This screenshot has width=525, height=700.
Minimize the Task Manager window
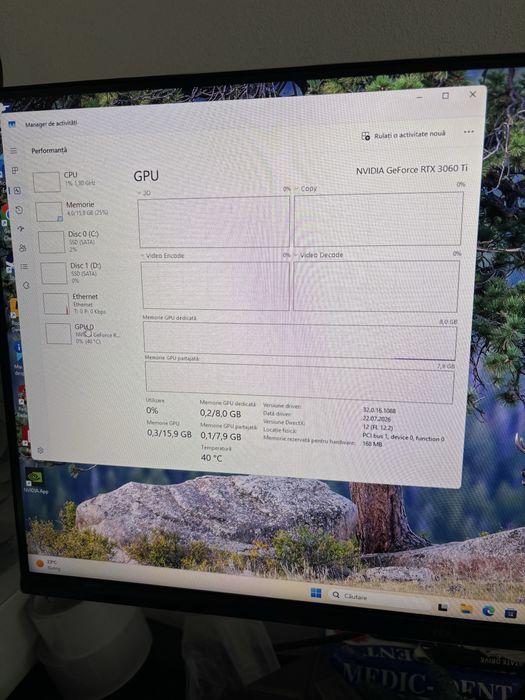tap(419, 96)
